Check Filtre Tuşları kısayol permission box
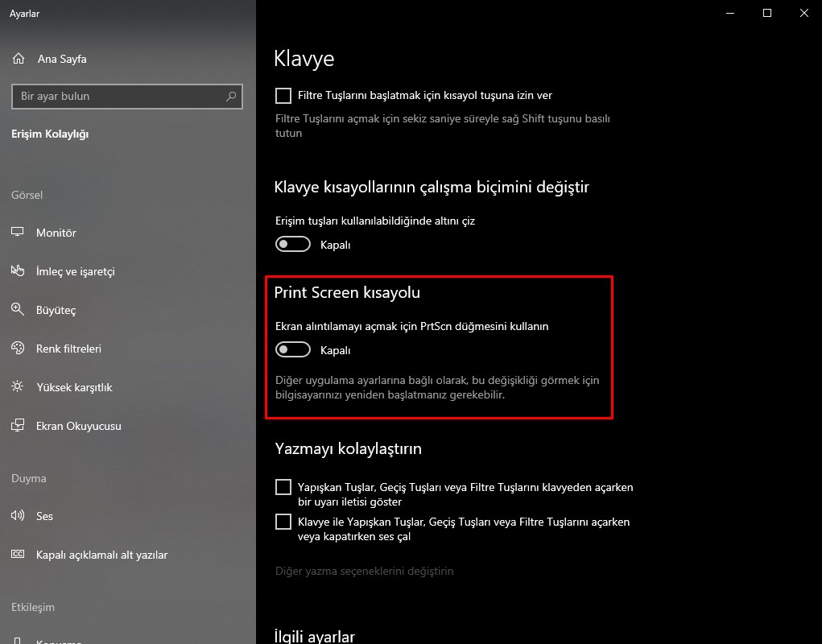822x644 pixels. 283,95
